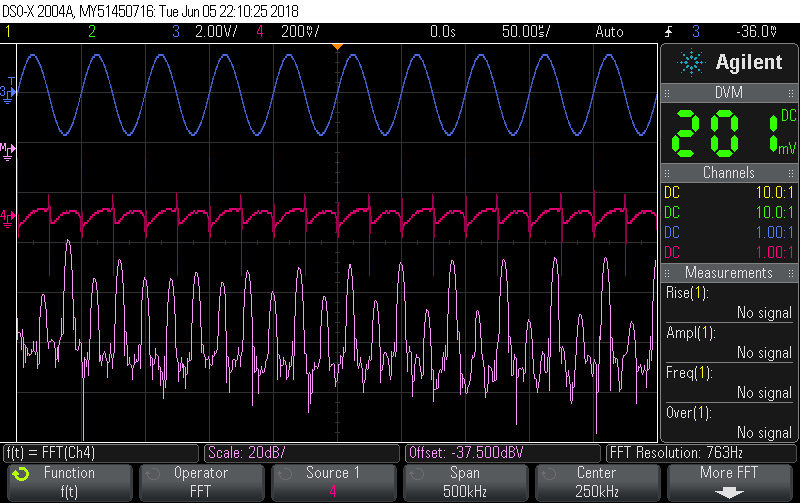The image size is (800, 503).
Task: Click the channel 3 ground level marker
Action: click(x=7, y=93)
